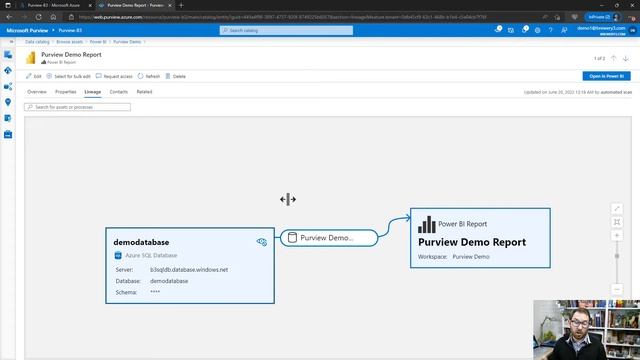Open Data catalog breadcrumb link
This screenshot has height=360, width=640.
tap(37, 42)
